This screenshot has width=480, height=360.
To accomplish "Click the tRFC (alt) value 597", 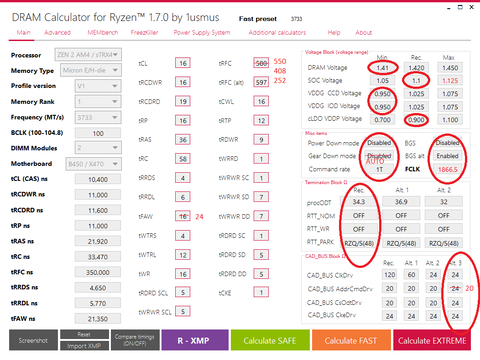I will 261,82.
